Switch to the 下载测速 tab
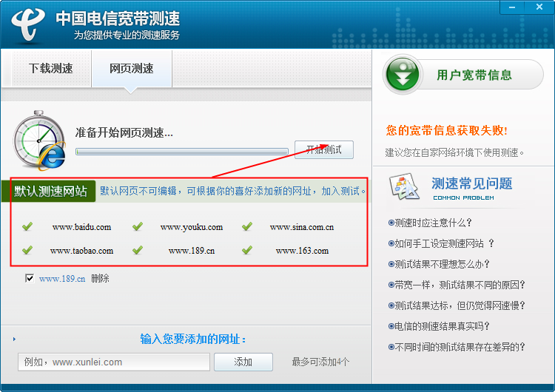Screen dimensions: 555x392 click(51, 68)
